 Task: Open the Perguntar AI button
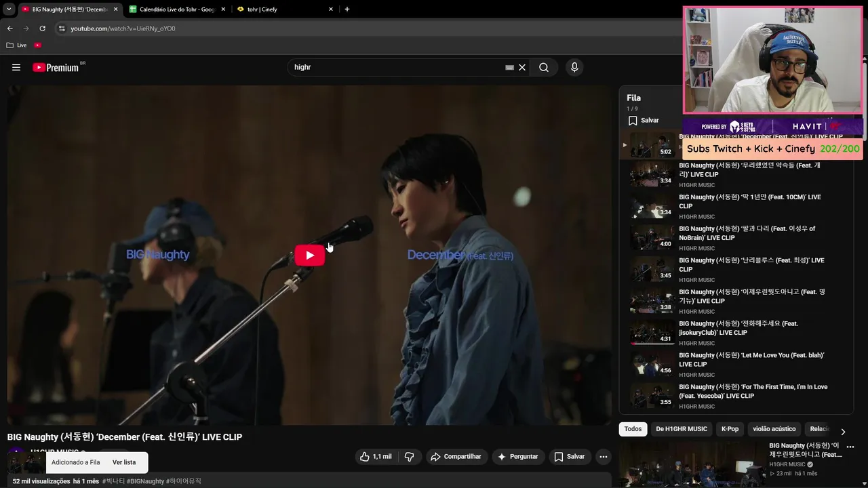[x=518, y=457]
